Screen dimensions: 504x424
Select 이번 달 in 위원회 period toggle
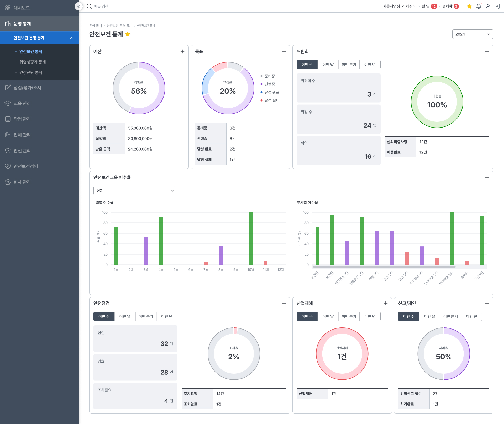pos(328,65)
